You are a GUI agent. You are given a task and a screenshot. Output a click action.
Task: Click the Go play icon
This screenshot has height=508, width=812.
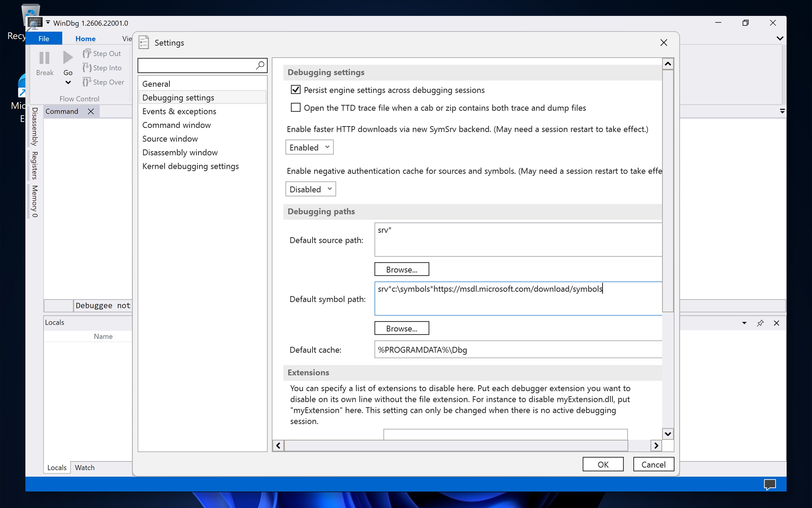[x=68, y=57]
